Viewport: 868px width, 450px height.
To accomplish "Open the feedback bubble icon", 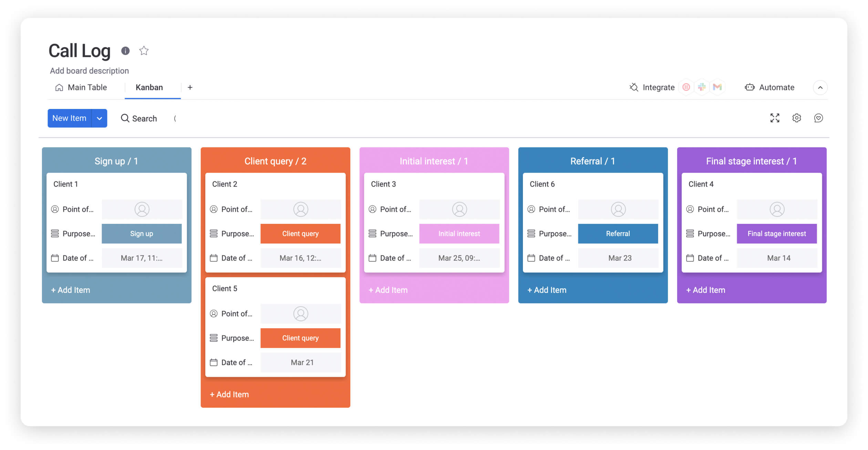I will (x=819, y=118).
